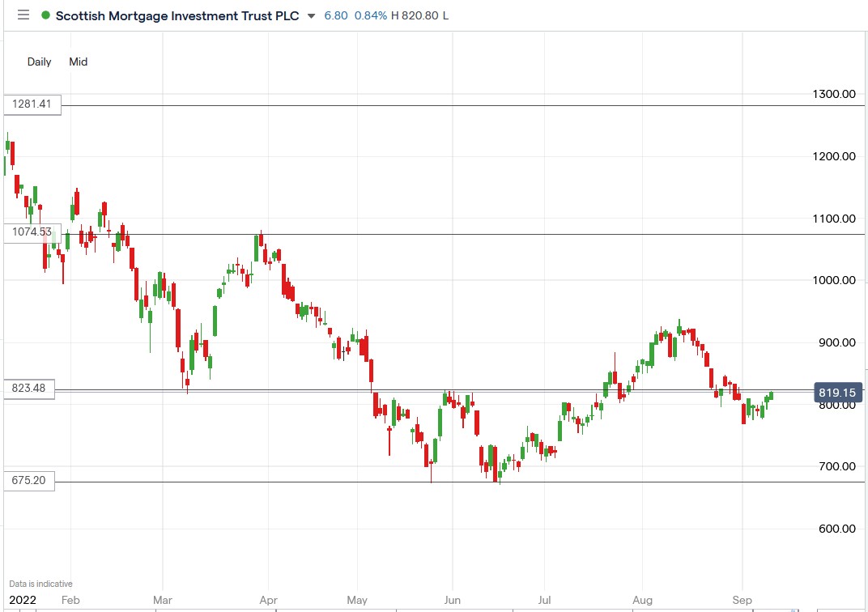Click the 1074.53 price level label
Screen dimensions: 868x612
click(x=31, y=232)
